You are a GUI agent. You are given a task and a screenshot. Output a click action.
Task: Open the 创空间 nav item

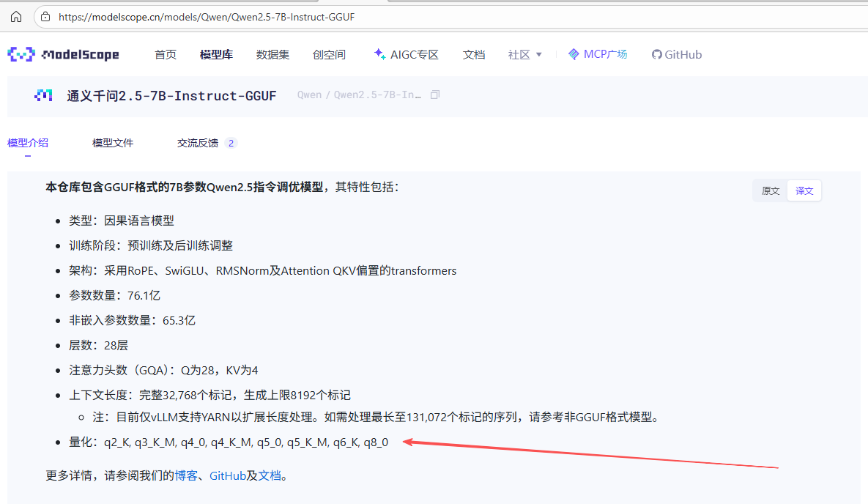[x=330, y=54]
